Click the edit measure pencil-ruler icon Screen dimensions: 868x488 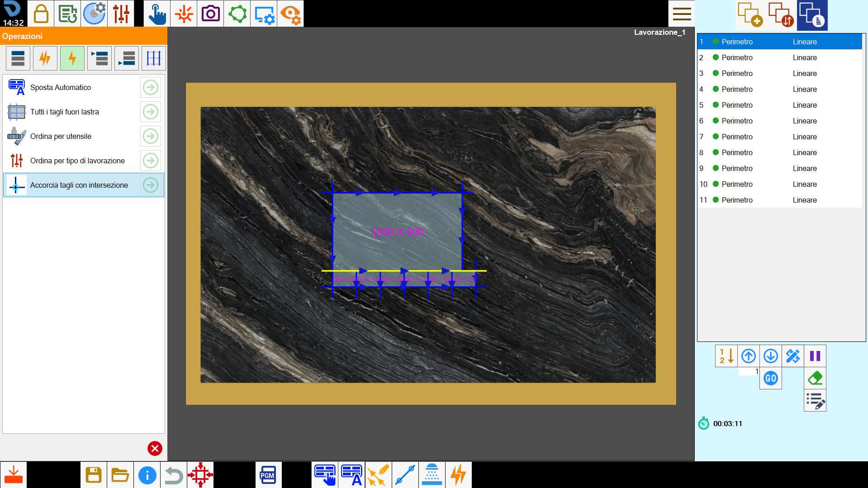793,356
